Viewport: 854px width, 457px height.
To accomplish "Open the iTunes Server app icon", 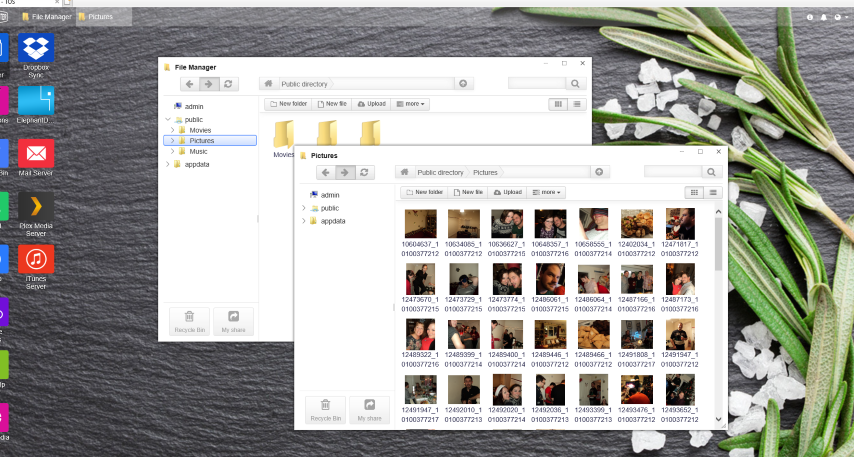I will 36,259.
